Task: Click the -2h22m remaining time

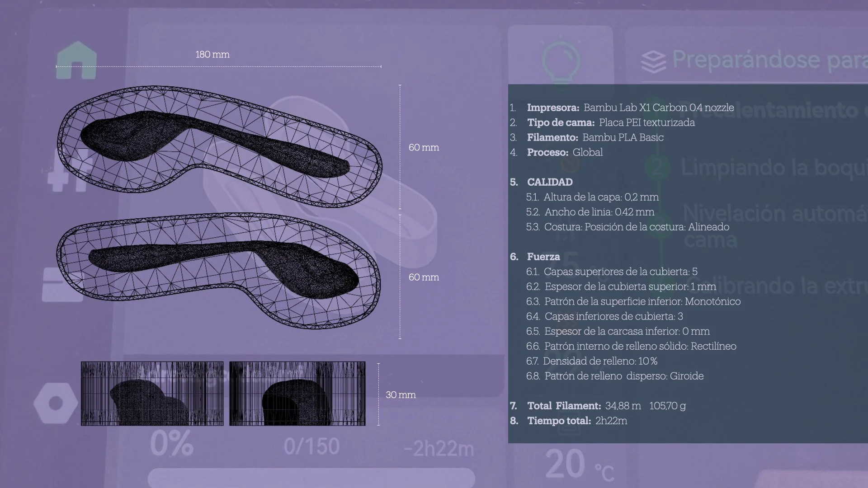Action: 438,449
